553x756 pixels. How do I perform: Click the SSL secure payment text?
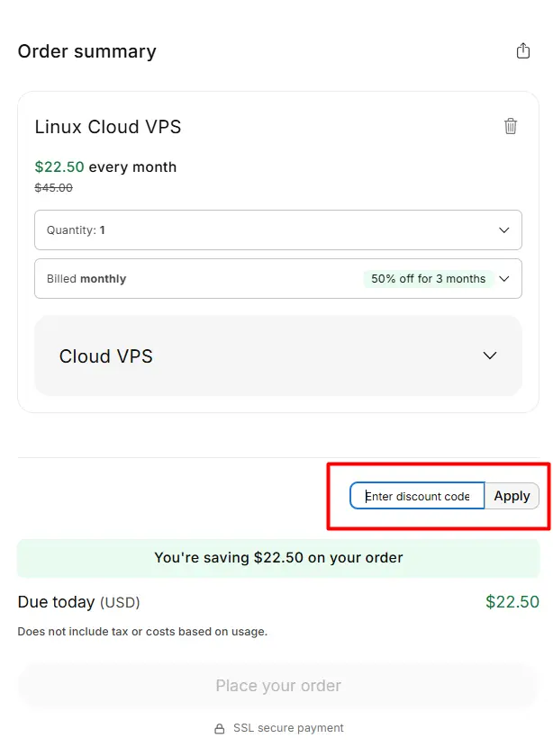[288, 728]
